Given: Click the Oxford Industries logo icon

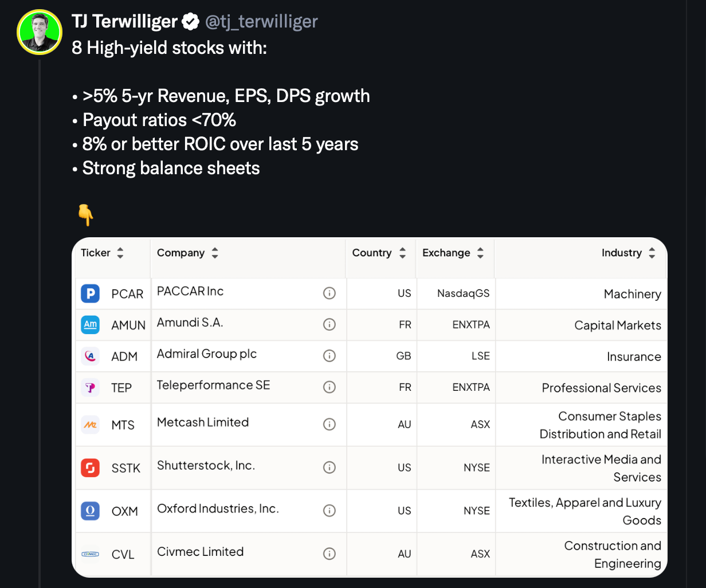Looking at the screenshot, I should tap(91, 511).
